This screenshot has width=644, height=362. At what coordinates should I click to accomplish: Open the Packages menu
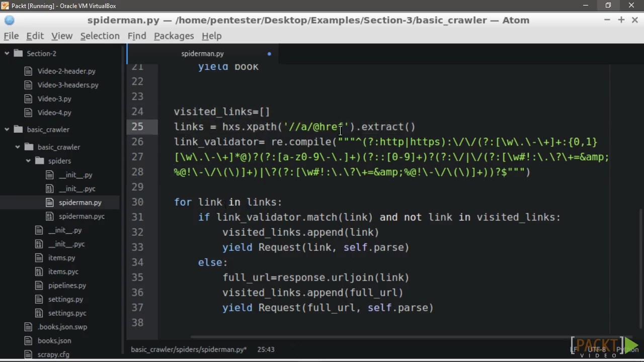click(174, 36)
